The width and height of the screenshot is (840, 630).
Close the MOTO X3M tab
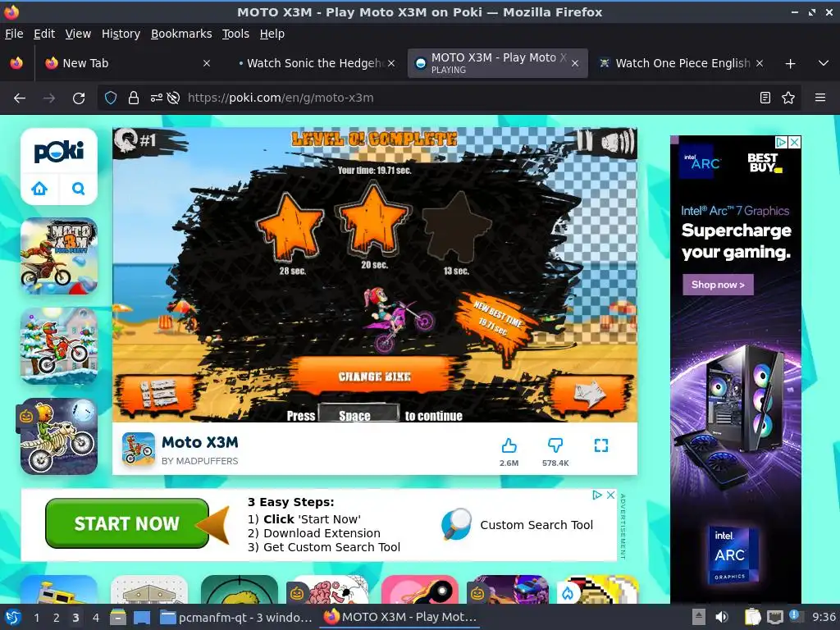(575, 63)
